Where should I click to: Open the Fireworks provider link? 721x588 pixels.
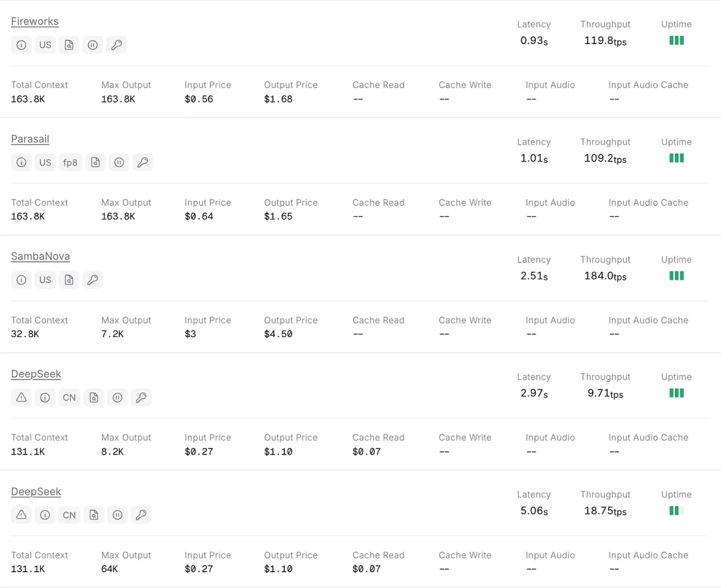[35, 21]
